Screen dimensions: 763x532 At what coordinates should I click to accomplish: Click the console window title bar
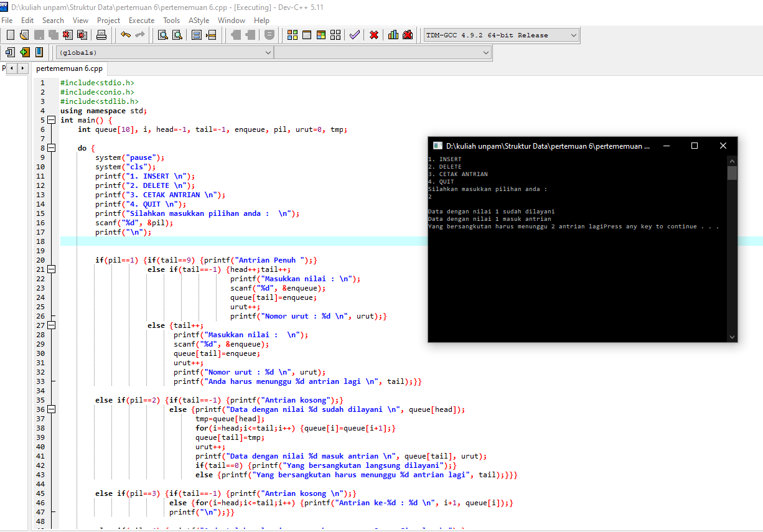point(548,146)
